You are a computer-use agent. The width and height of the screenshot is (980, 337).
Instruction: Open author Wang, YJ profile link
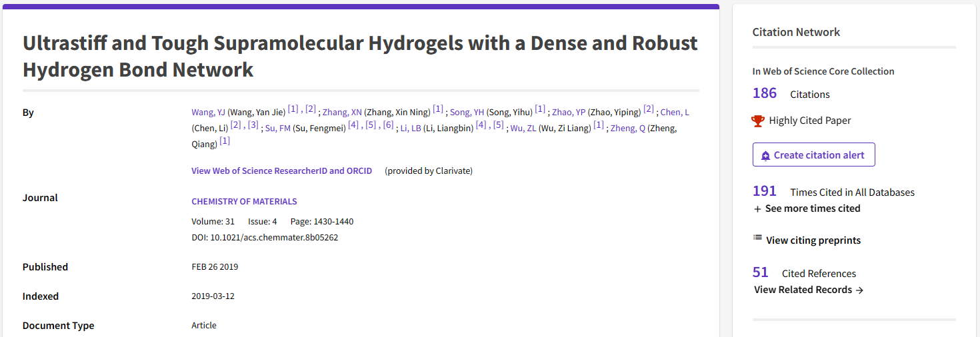tap(208, 112)
